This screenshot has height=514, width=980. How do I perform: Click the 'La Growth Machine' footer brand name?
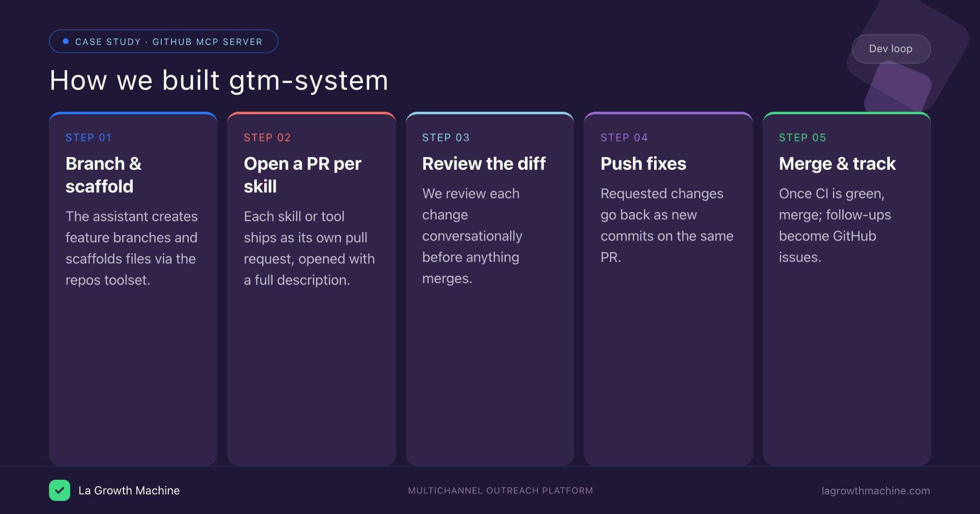129,491
